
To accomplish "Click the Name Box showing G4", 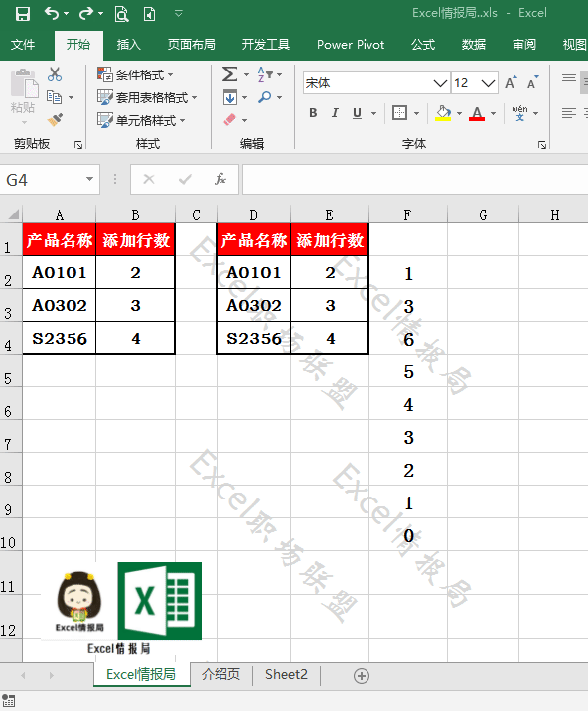I will [42, 180].
